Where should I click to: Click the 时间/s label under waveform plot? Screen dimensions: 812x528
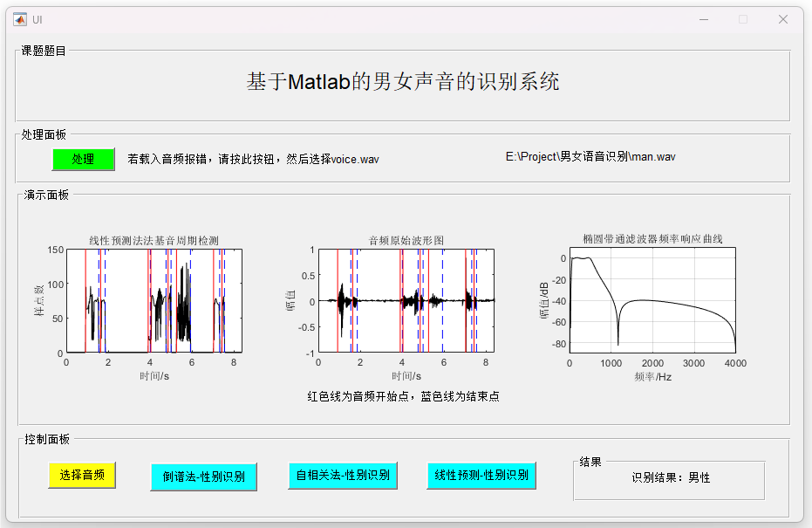tap(406, 376)
